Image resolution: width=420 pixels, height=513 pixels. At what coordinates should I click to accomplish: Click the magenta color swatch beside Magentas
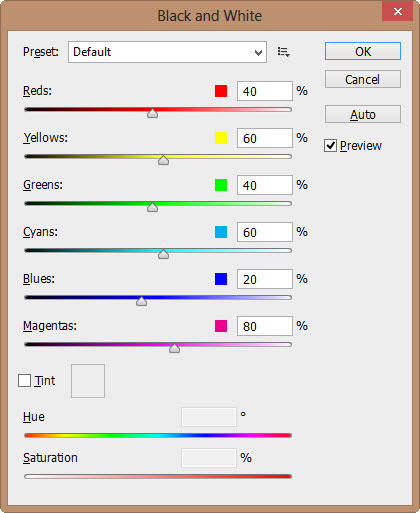coord(221,326)
